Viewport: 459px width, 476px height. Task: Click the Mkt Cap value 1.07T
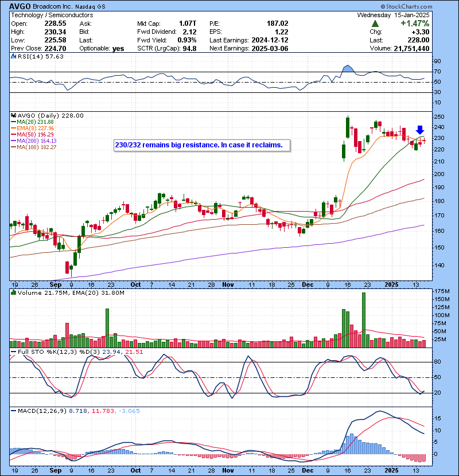coord(188,24)
